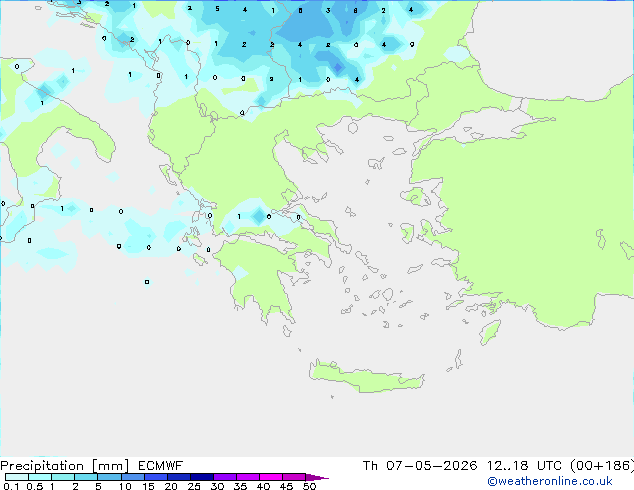Screen dimensions: 634x490
Task: Click the 0.5–1 mm light cyan legend swatch
Action: click(x=40, y=477)
